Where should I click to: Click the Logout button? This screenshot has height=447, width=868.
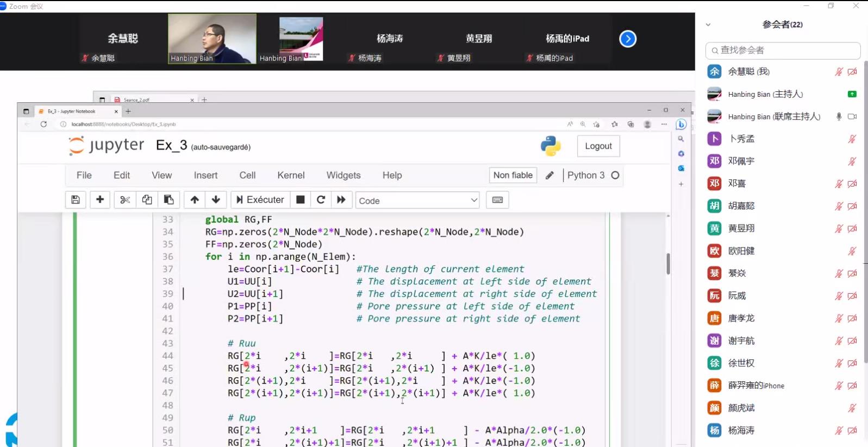click(x=598, y=146)
